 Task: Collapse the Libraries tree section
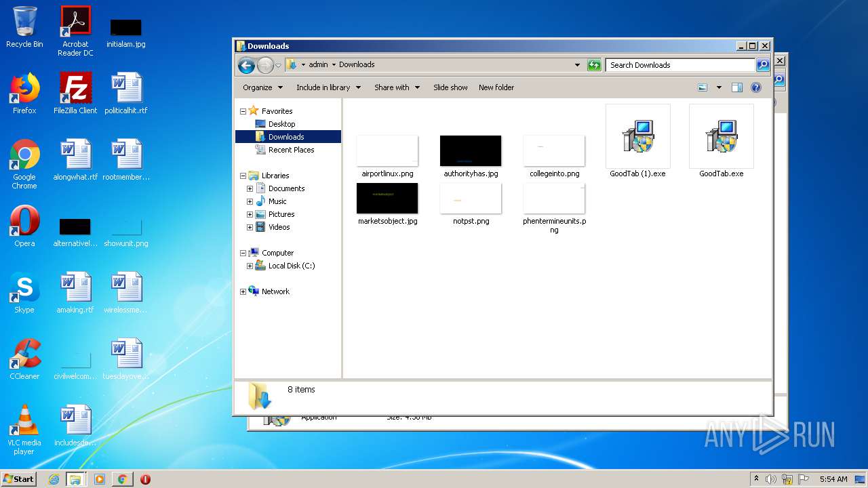point(243,176)
